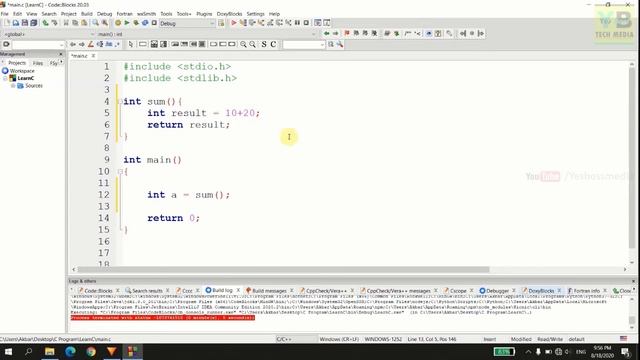The image size is (640, 360).
Task: Close the *main.c editor tab
Action: [93, 56]
